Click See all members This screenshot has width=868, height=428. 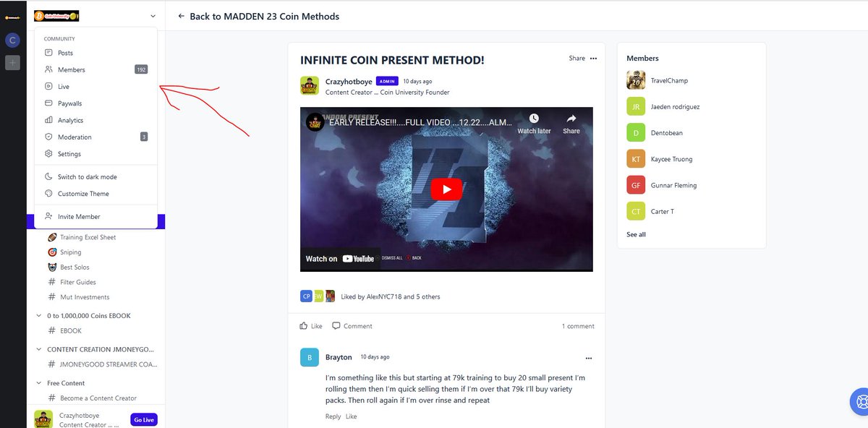[636, 234]
